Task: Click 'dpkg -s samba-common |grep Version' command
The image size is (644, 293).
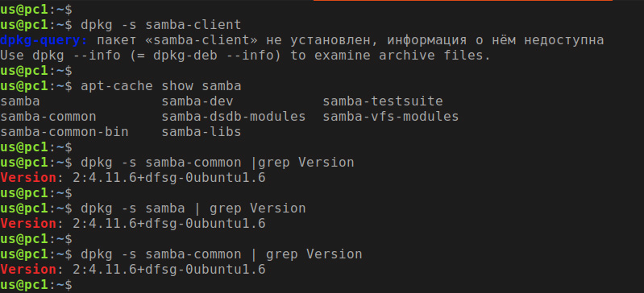Action: click(218, 163)
